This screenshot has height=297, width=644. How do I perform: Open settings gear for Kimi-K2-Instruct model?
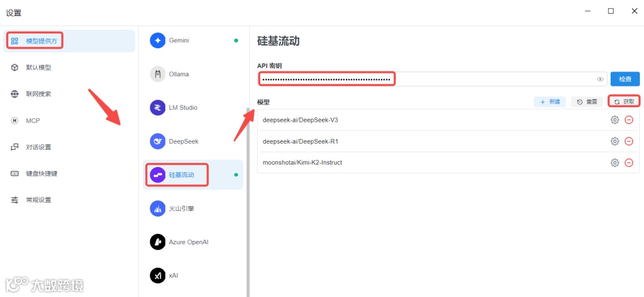click(x=614, y=163)
